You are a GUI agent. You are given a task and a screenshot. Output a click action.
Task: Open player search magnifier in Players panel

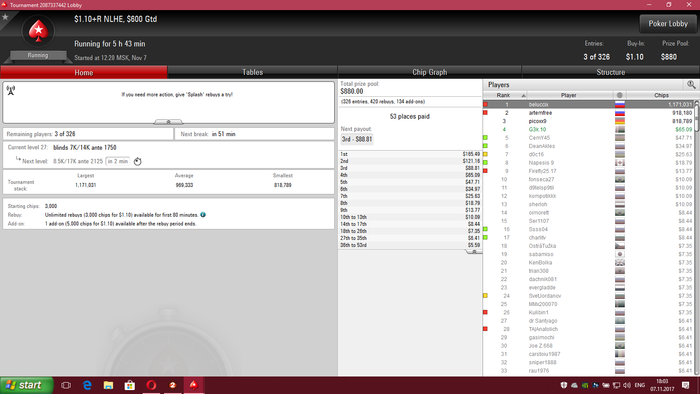[691, 85]
